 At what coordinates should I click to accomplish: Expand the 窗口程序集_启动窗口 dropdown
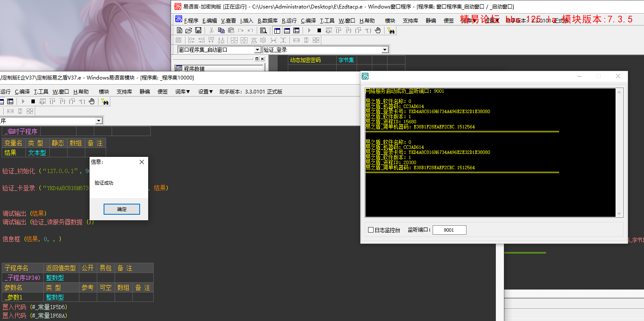click(257, 50)
